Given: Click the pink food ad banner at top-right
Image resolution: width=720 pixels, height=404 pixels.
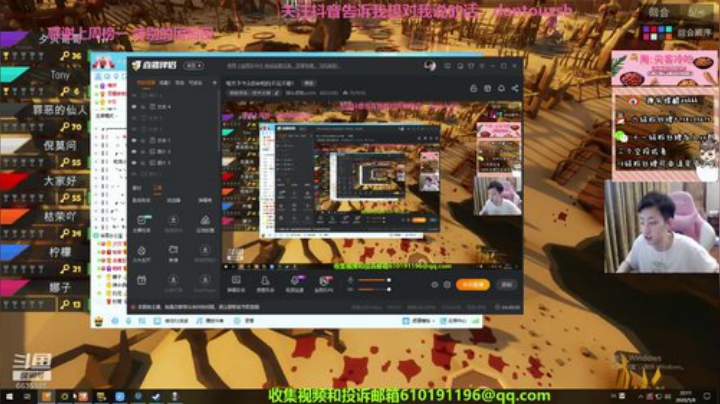Looking at the screenshot, I should click(x=664, y=69).
